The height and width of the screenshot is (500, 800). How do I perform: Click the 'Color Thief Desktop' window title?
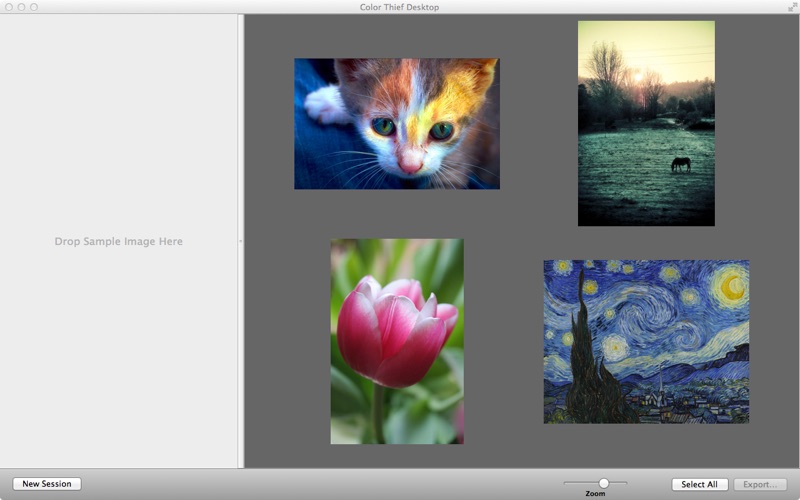coord(399,7)
